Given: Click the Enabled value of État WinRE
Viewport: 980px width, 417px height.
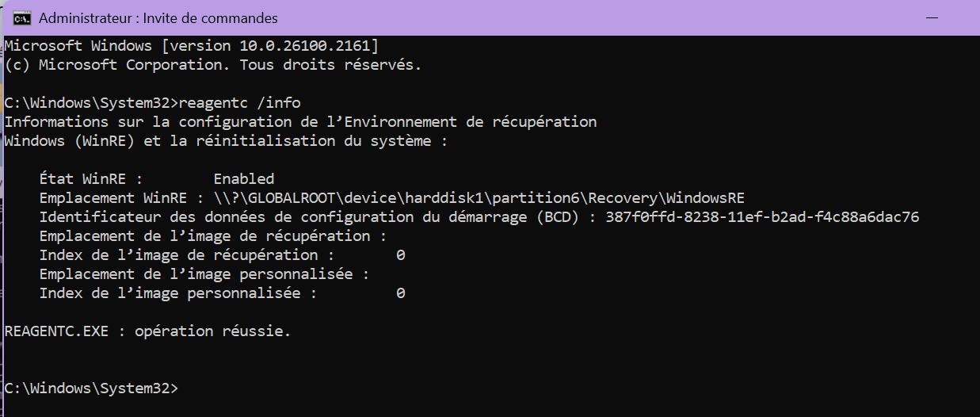Looking at the screenshot, I should pos(244,179).
